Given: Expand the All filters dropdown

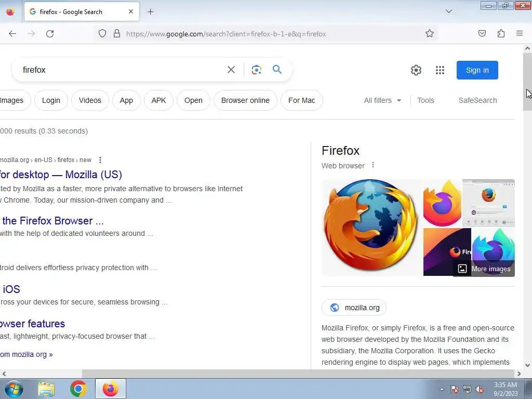Looking at the screenshot, I should (x=382, y=100).
